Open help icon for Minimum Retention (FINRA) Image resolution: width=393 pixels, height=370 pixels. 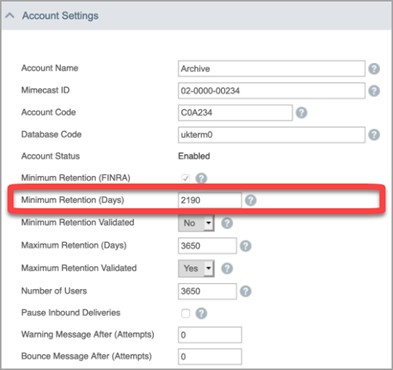tap(201, 178)
